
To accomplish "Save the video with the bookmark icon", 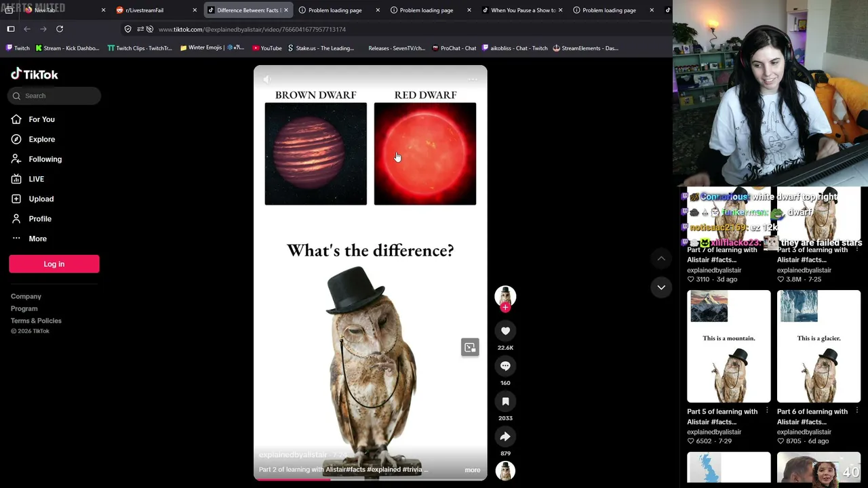I will click(505, 401).
